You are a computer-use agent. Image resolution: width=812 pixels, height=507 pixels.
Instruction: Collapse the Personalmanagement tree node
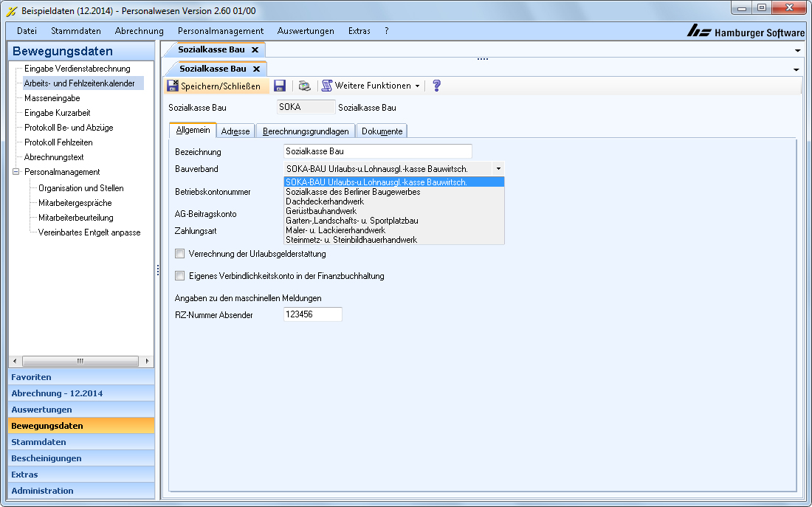click(16, 172)
